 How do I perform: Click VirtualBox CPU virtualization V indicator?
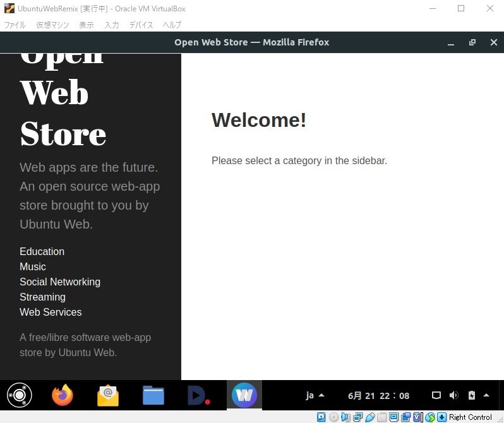click(417, 417)
